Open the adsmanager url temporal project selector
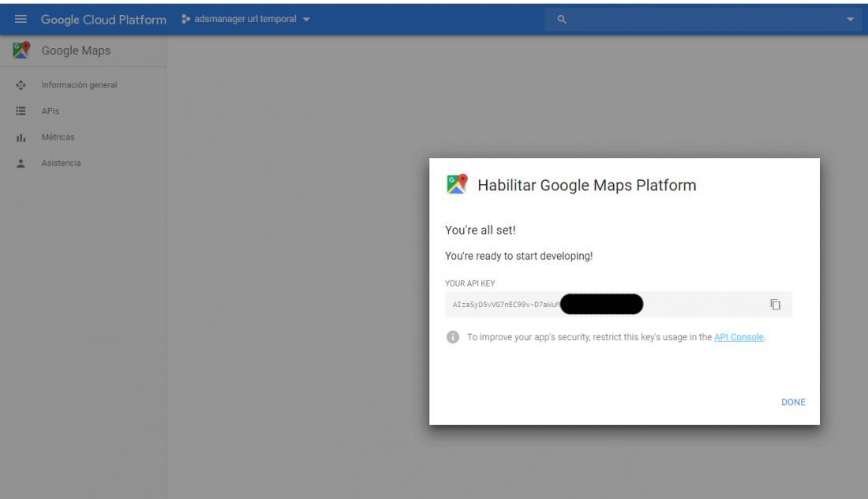This screenshot has height=499, width=868. (245, 19)
